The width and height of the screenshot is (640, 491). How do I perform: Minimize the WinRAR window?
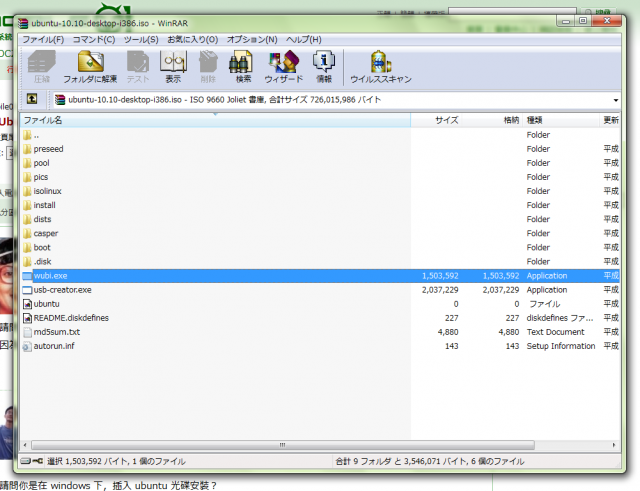565,21
